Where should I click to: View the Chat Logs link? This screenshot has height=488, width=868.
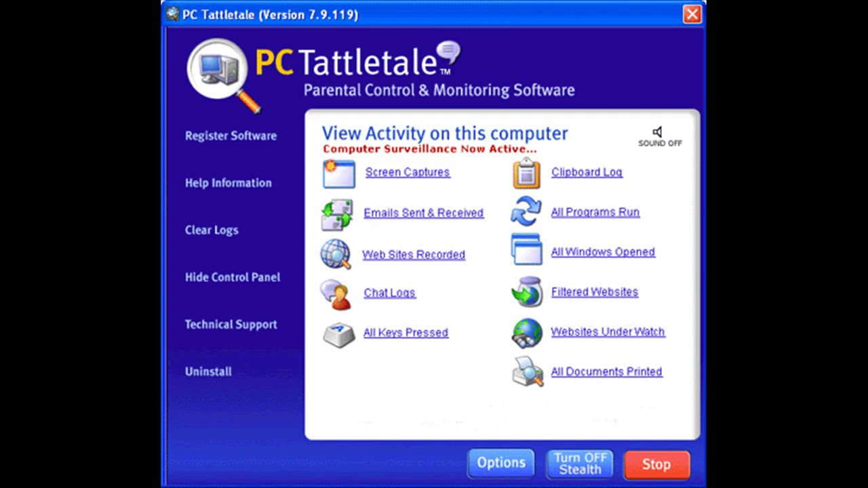pos(389,293)
